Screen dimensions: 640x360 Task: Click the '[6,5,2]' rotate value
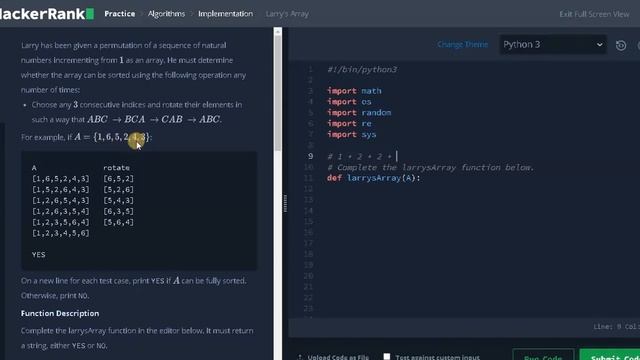[x=118, y=179]
